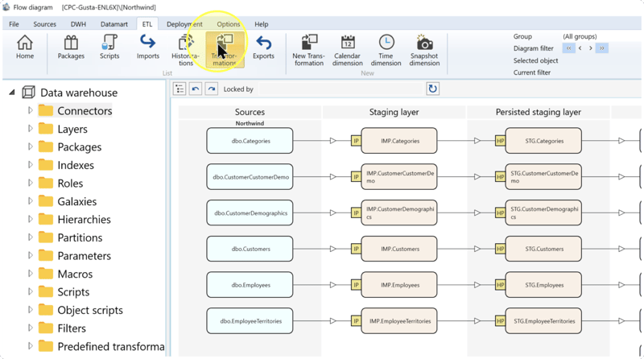
Task: Expand the Layers folder
Action: pos(30,129)
